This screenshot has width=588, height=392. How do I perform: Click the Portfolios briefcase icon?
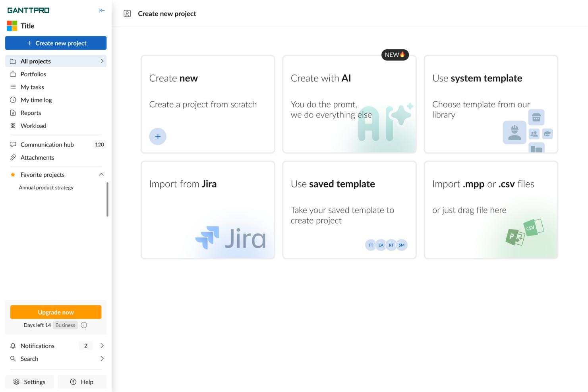(x=13, y=74)
